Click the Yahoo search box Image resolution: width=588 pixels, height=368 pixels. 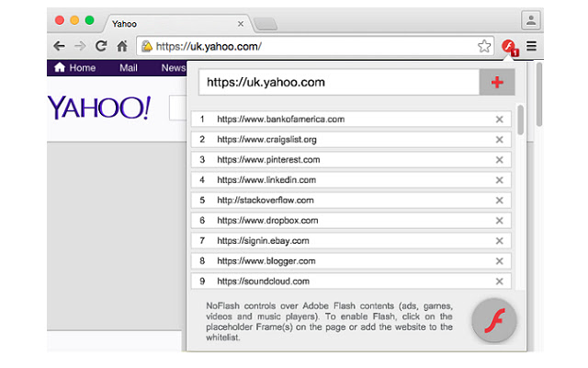177,108
